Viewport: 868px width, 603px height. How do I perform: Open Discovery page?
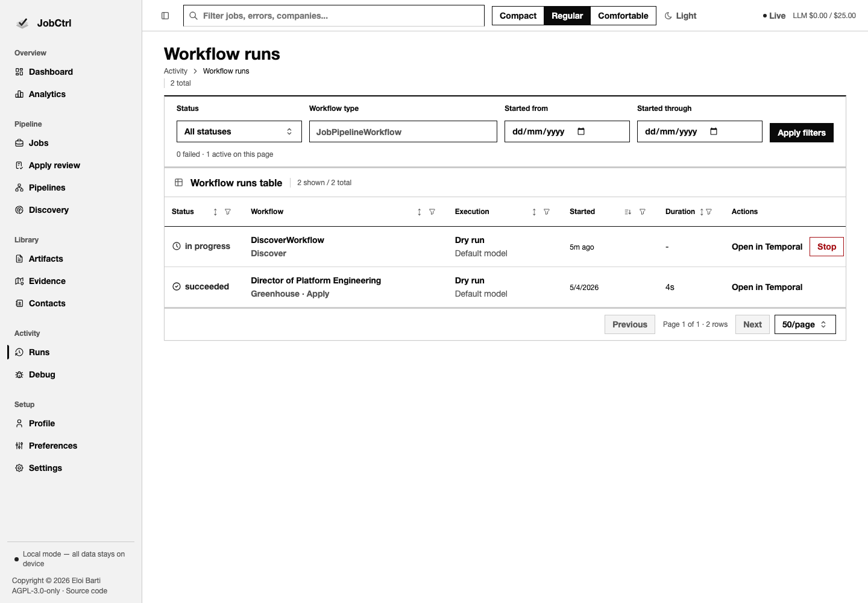(71, 210)
